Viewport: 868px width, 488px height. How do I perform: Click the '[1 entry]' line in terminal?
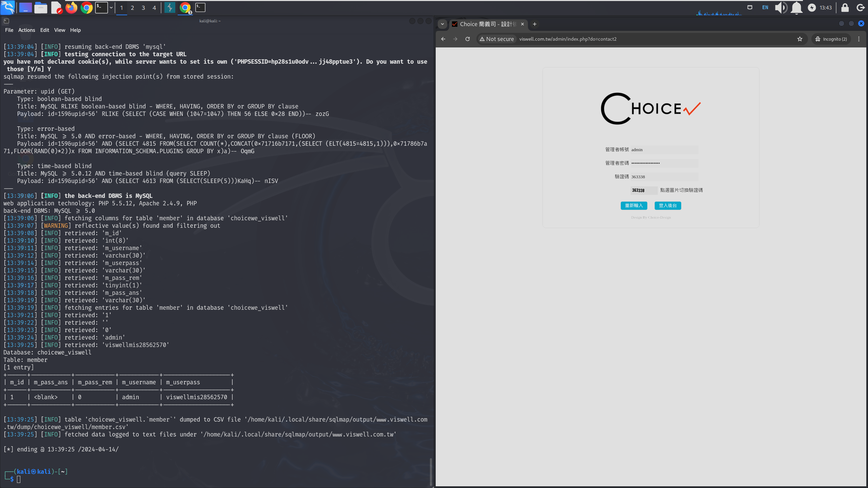point(19,367)
